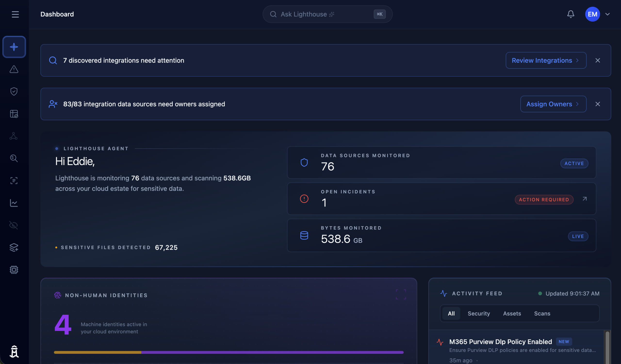Click the NEW badge on Purview item
This screenshot has height=364, width=621.
pyautogui.click(x=564, y=342)
